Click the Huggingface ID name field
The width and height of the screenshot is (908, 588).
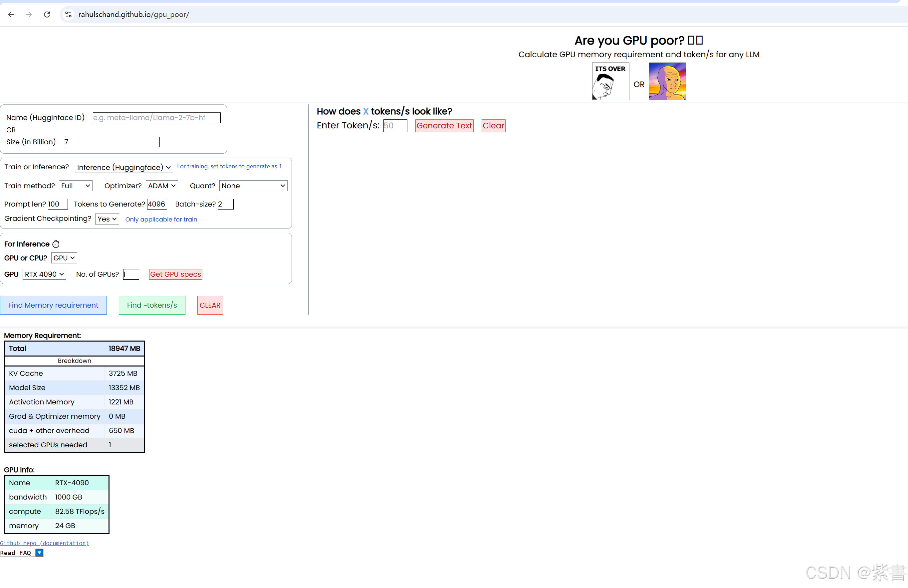coord(156,118)
